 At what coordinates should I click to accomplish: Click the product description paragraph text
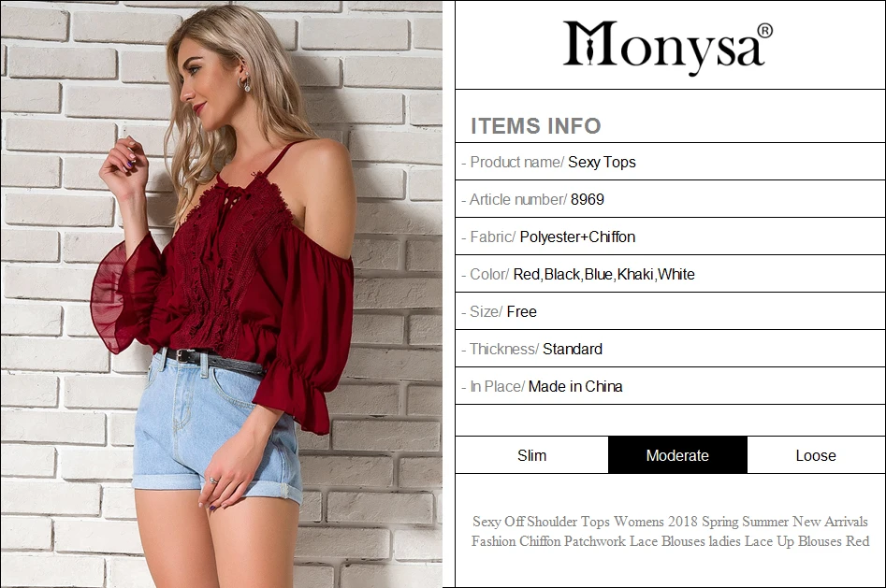(x=670, y=531)
